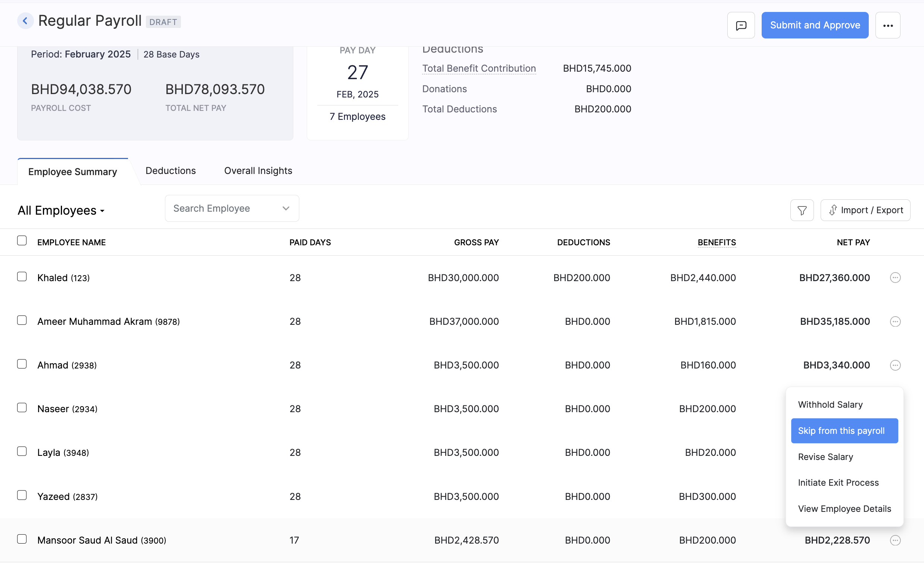Open row actions for Yazeed
The image size is (924, 563).
[896, 496]
